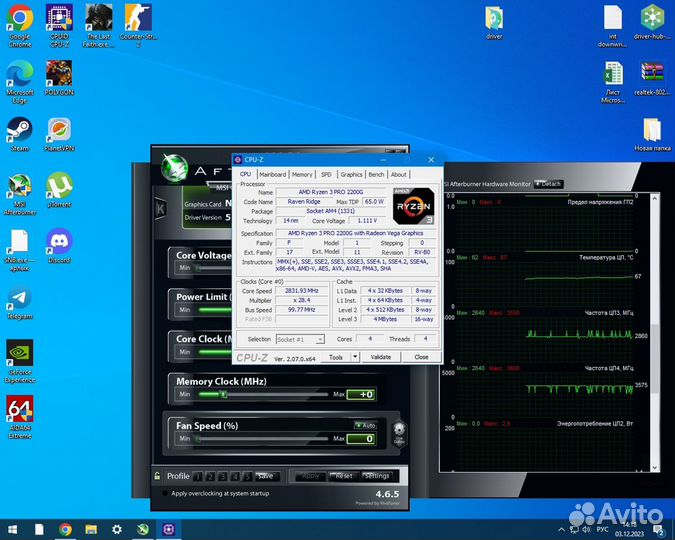Open driver-hub desktop icon

coord(652,22)
